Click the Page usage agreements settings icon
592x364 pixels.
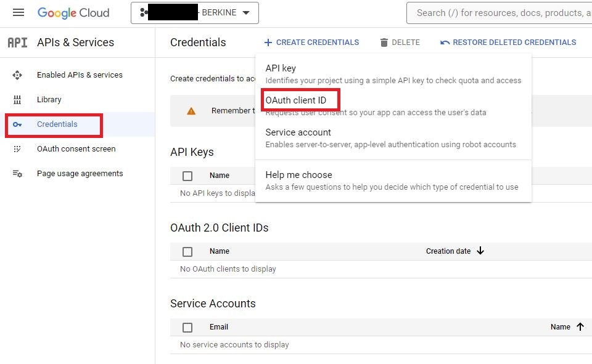coord(17,174)
